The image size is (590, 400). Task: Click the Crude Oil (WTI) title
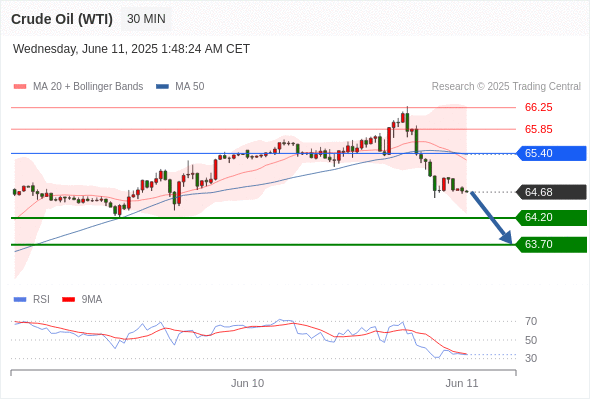click(62, 19)
